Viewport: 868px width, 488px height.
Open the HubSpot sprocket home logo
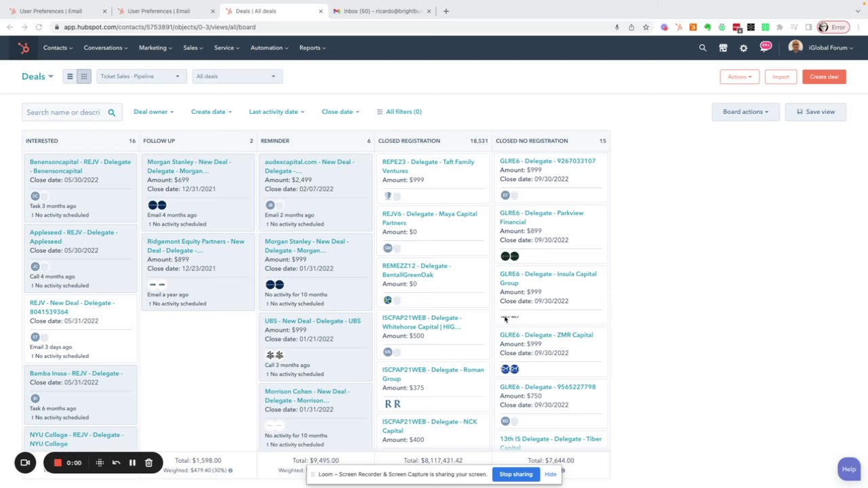tap(24, 48)
